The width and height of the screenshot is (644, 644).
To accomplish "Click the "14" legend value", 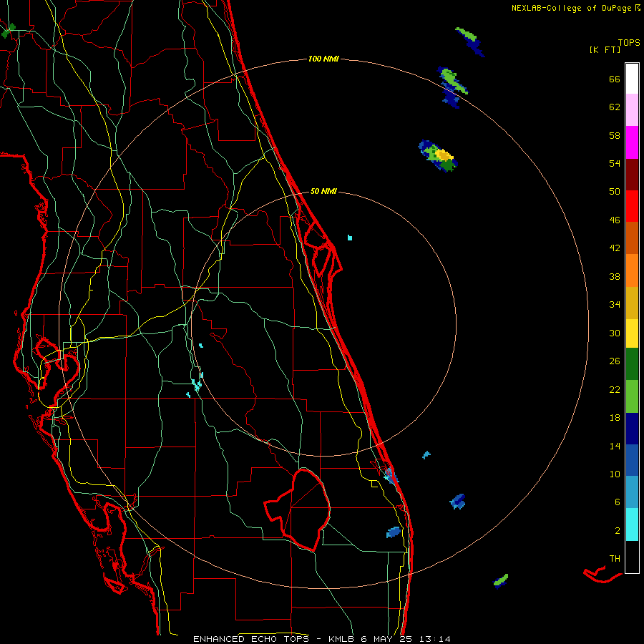I will click(615, 446).
